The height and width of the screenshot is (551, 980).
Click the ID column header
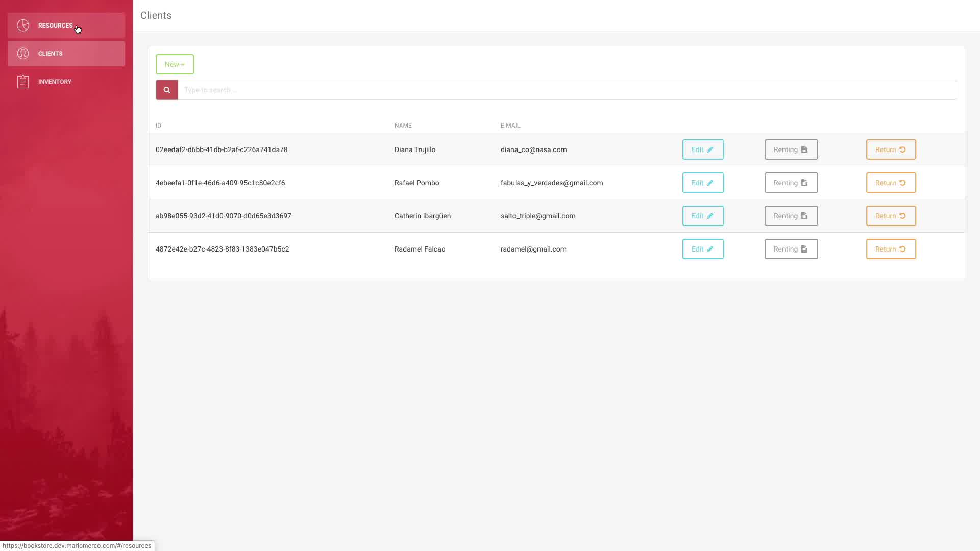click(158, 126)
